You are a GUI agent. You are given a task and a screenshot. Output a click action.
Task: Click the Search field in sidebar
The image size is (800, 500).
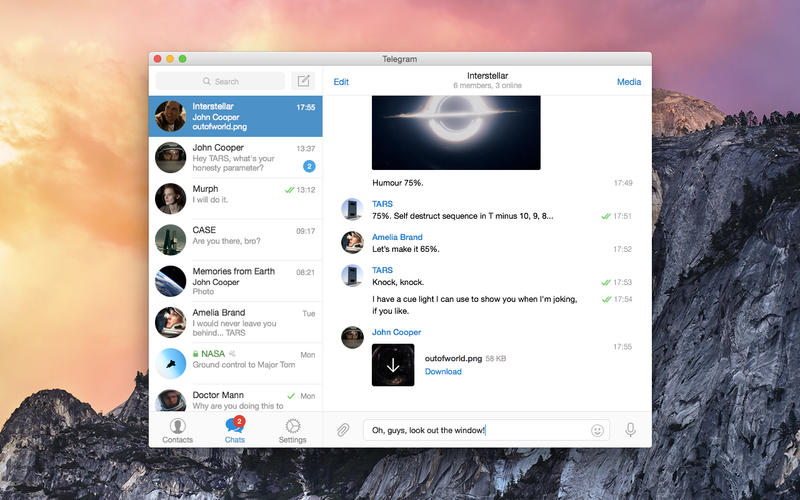tap(220, 81)
